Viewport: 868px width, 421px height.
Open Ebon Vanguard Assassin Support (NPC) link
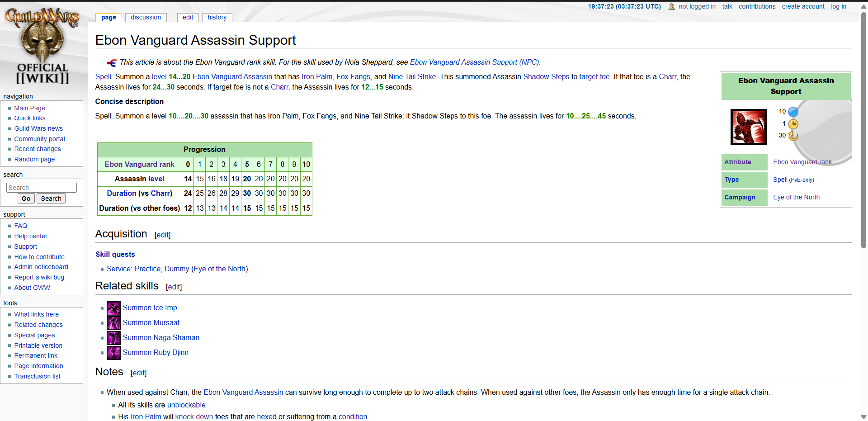[475, 62]
